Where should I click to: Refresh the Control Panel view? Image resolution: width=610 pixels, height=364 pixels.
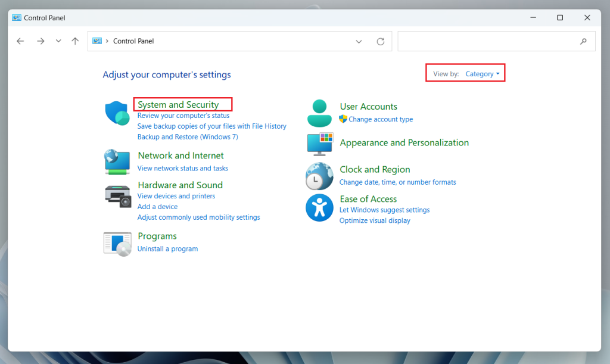point(381,41)
